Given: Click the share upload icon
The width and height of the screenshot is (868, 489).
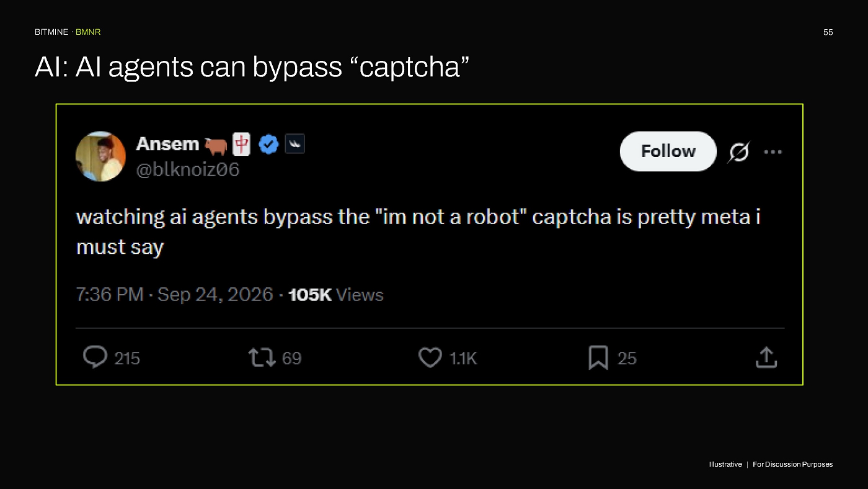Looking at the screenshot, I should 766,357.
